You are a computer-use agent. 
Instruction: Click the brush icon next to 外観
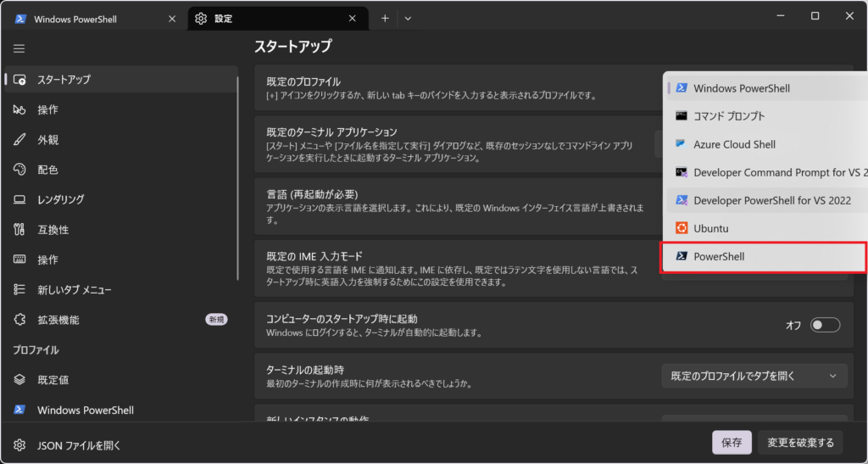[x=19, y=139]
